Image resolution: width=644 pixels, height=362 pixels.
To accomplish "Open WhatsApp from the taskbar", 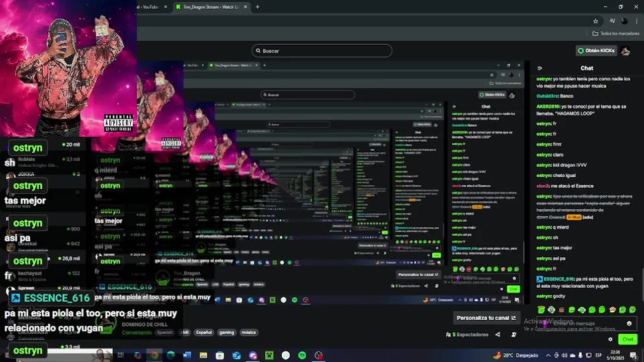I will [x=286, y=355].
